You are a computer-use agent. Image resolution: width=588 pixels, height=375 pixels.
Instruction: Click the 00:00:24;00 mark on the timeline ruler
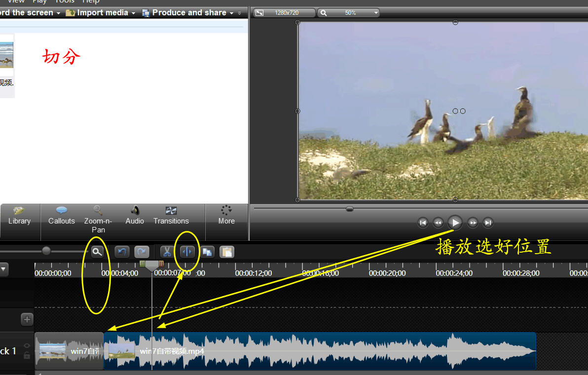tap(454, 273)
